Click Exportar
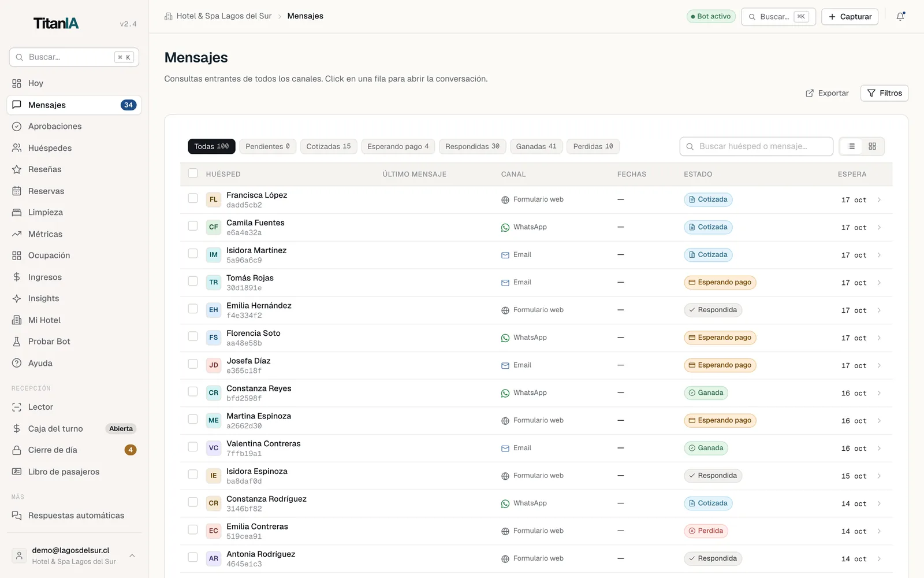 (x=827, y=93)
